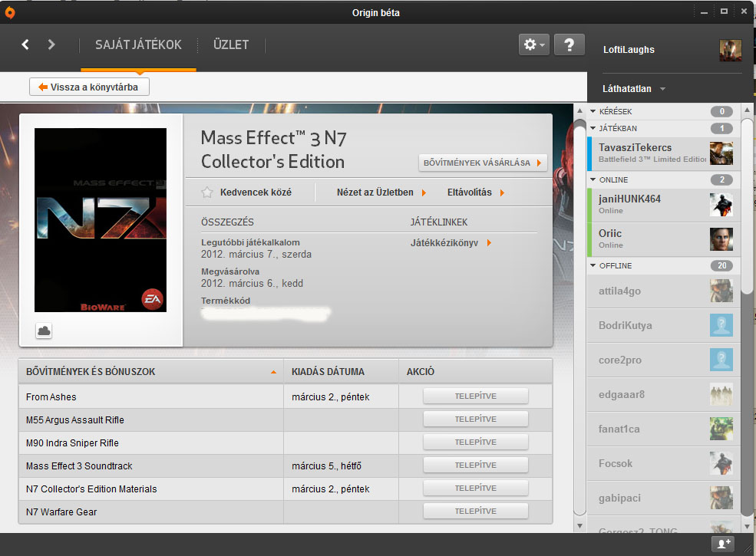Toggle the Kedvencek közé star
This screenshot has height=556, width=756.
tap(206, 192)
